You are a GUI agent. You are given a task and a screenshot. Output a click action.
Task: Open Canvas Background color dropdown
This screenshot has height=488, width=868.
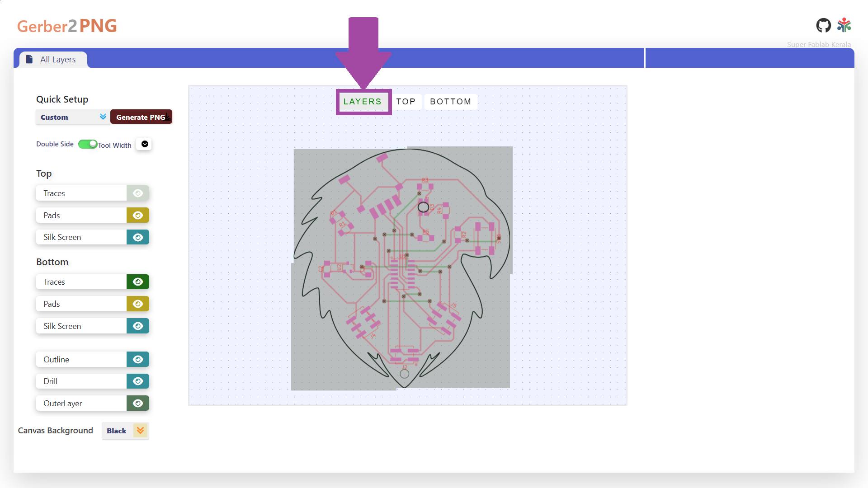point(125,431)
